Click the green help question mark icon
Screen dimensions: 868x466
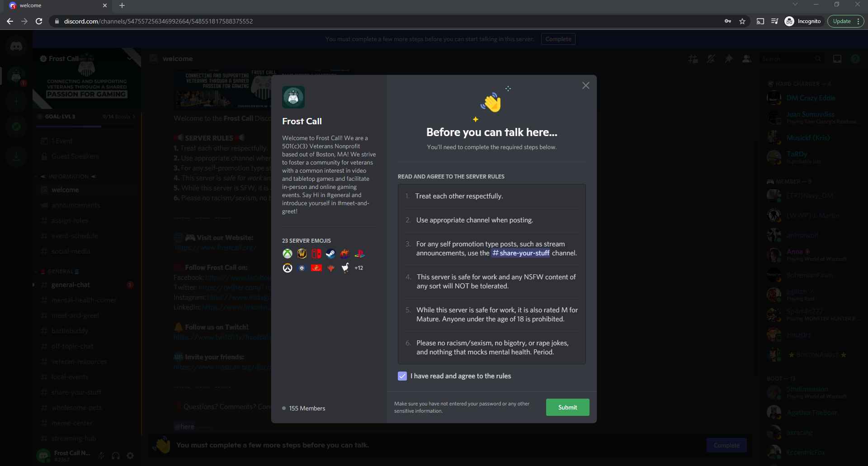pos(855,59)
